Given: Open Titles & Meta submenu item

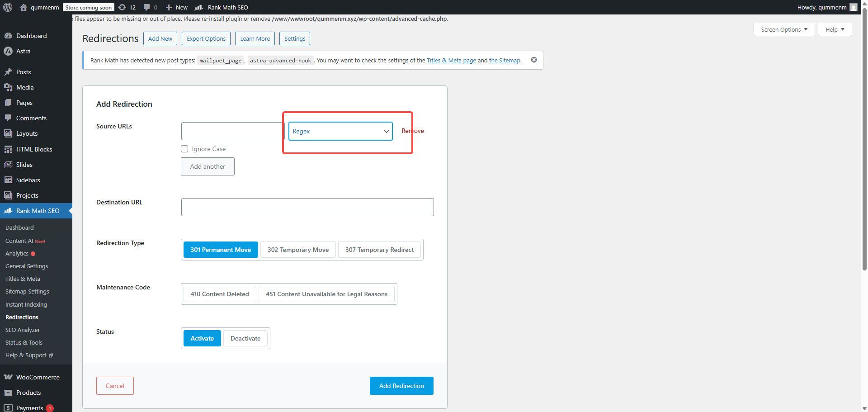Looking at the screenshot, I should click(23, 279).
